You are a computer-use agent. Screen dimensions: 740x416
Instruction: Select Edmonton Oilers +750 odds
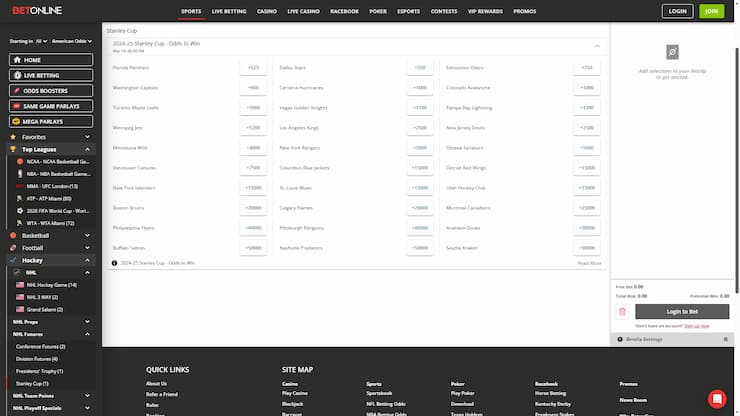point(587,68)
